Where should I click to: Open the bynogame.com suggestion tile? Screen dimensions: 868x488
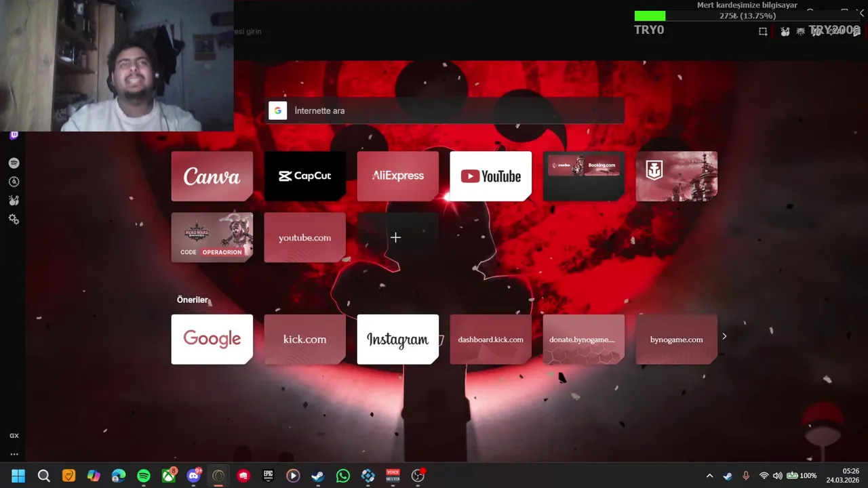click(x=677, y=339)
